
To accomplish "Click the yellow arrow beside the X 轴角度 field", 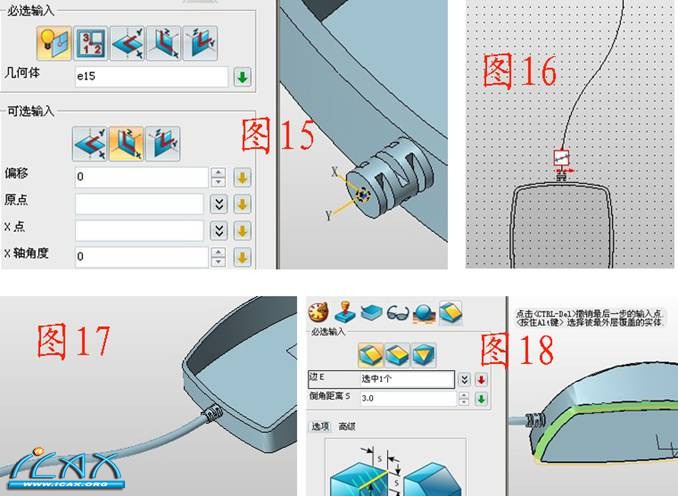I will coord(242,257).
